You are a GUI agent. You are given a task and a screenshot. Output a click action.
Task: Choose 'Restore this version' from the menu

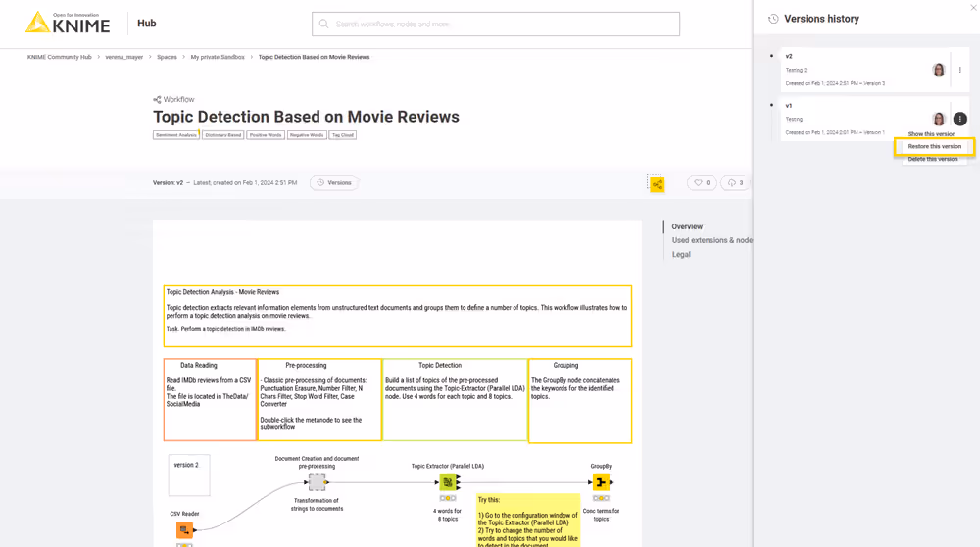coord(934,147)
